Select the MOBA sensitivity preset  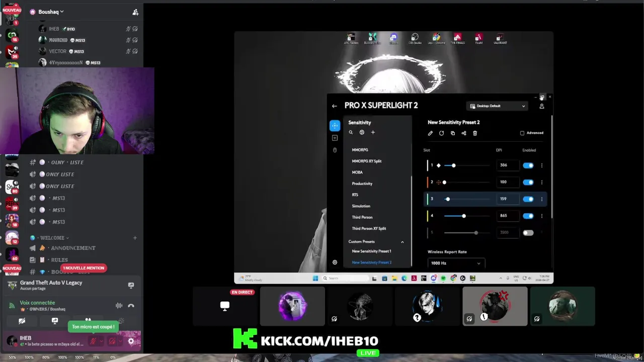coord(357,172)
